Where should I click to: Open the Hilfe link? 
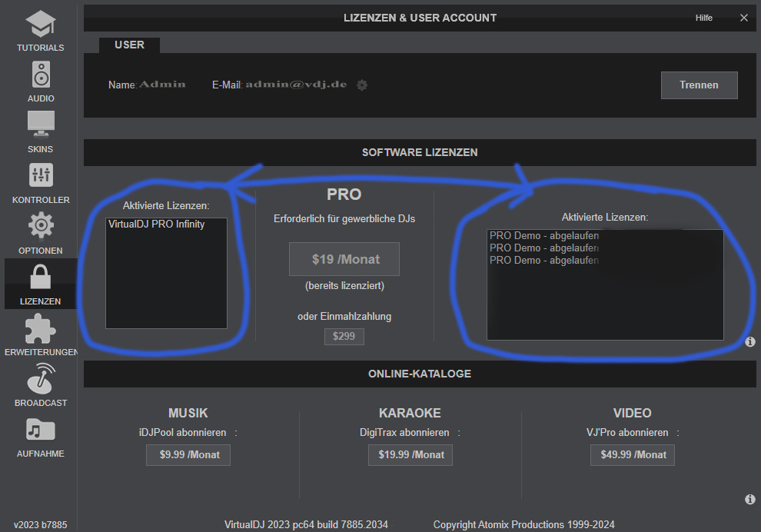[703, 18]
